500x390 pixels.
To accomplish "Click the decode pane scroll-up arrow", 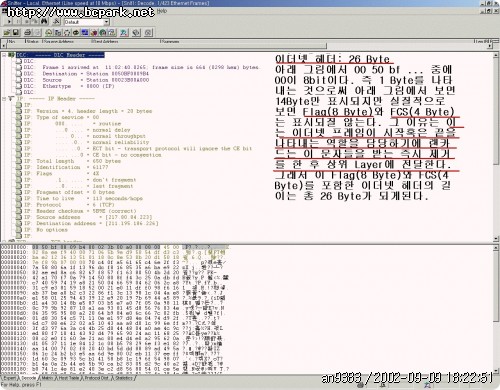I will [496, 55].
